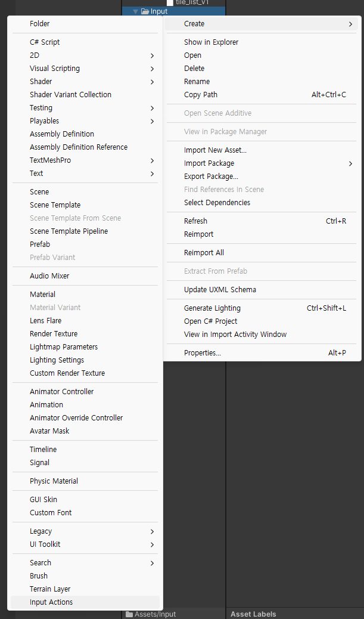The height and width of the screenshot is (619, 364).
Task: Create a new Scene asset
Action: click(85, 192)
